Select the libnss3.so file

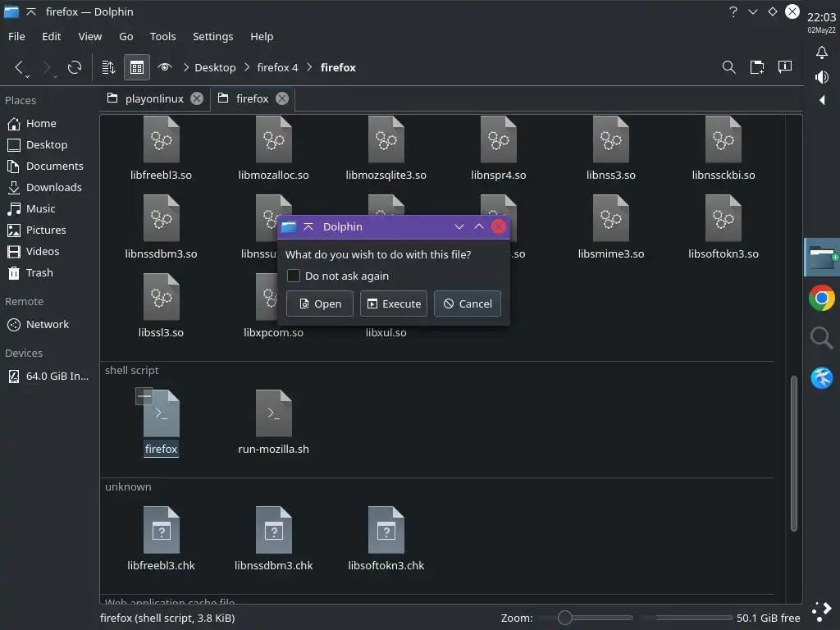tap(611, 149)
